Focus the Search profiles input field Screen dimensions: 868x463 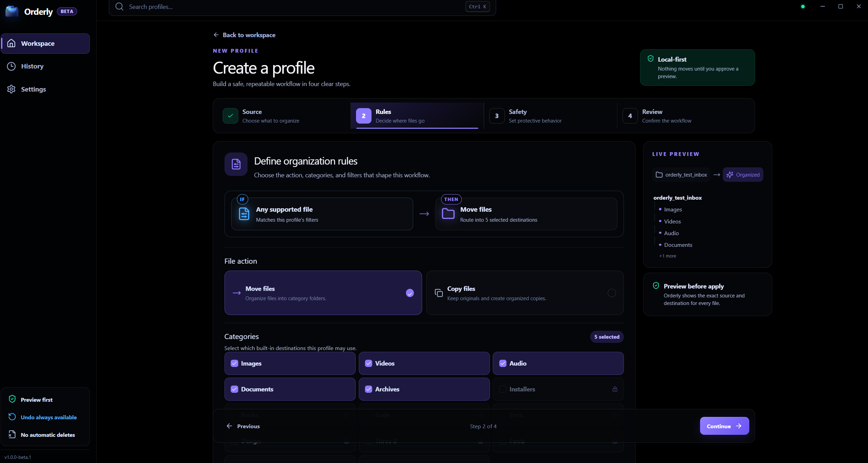(302, 7)
